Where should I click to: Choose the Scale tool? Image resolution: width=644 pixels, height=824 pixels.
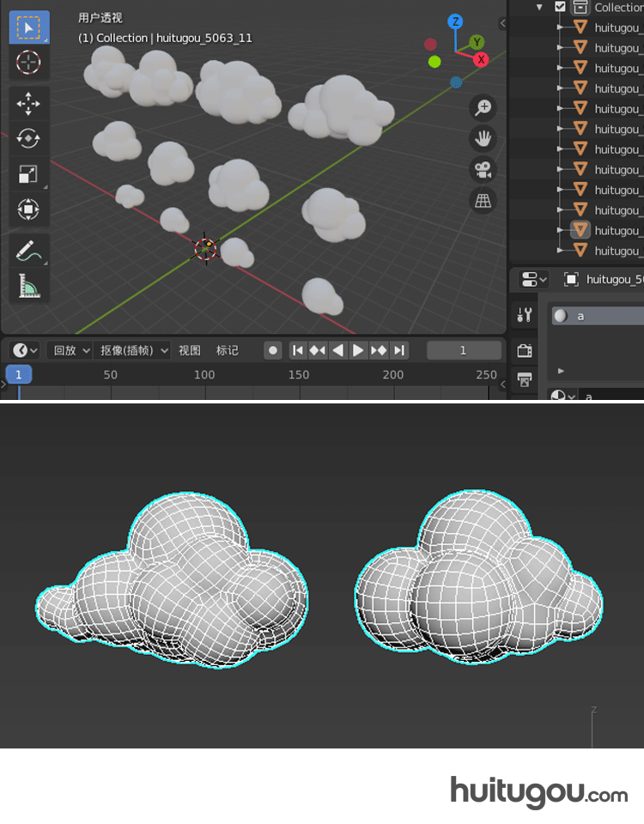[29, 174]
